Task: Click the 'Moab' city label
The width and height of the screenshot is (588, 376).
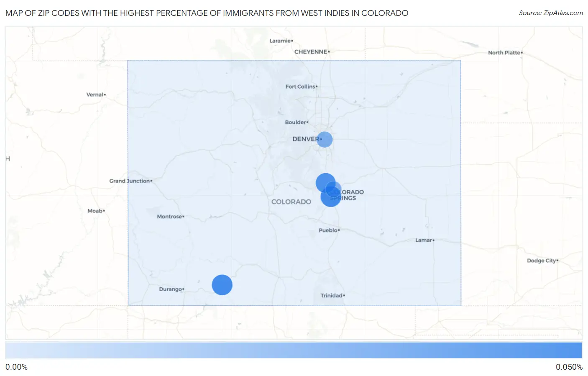Action: point(95,211)
